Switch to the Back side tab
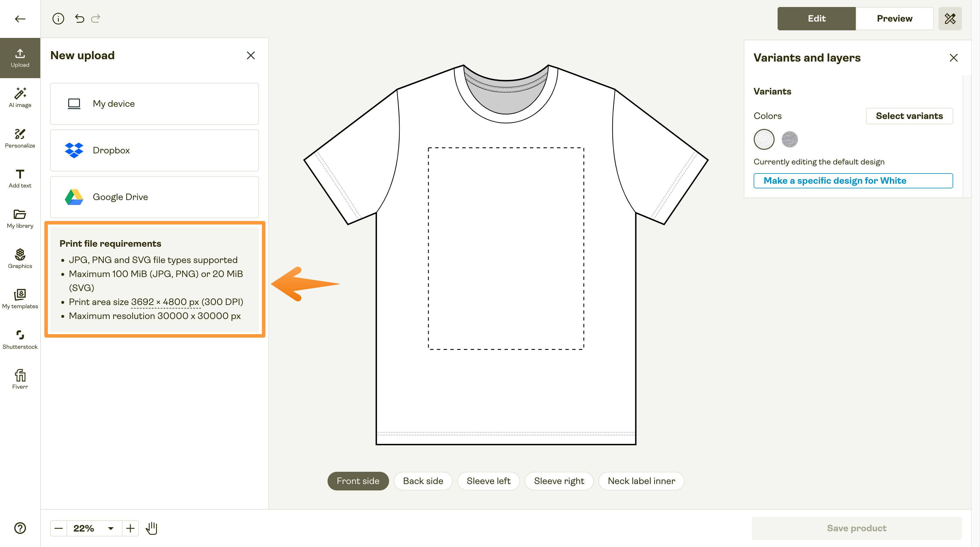 coord(423,481)
